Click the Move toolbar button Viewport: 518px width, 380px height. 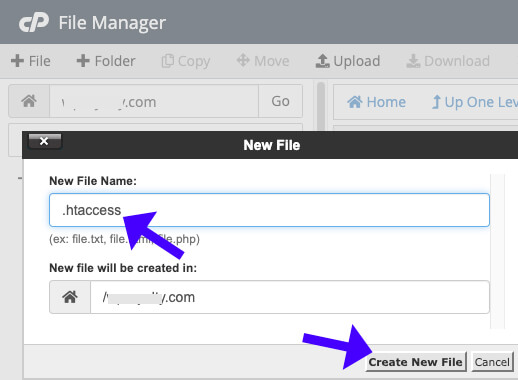point(263,61)
